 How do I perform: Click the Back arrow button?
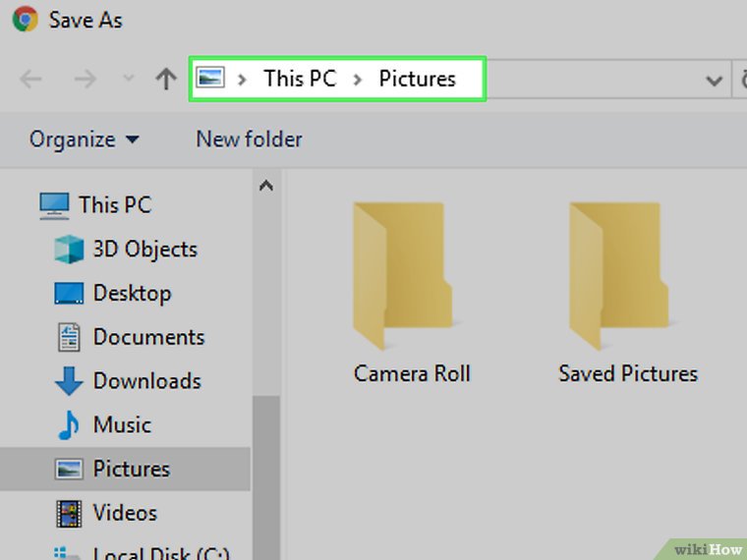tap(31, 80)
